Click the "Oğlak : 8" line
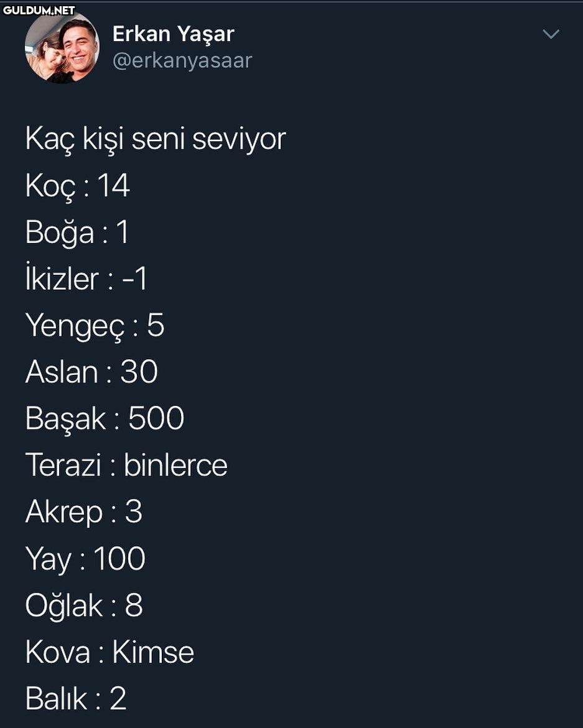The width and height of the screenshot is (583, 728). click(x=84, y=605)
